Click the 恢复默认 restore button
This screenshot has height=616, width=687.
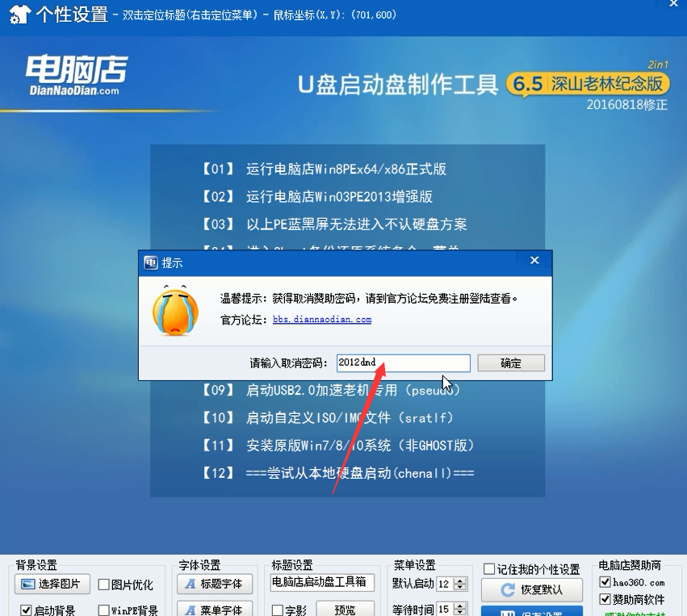pos(532,589)
